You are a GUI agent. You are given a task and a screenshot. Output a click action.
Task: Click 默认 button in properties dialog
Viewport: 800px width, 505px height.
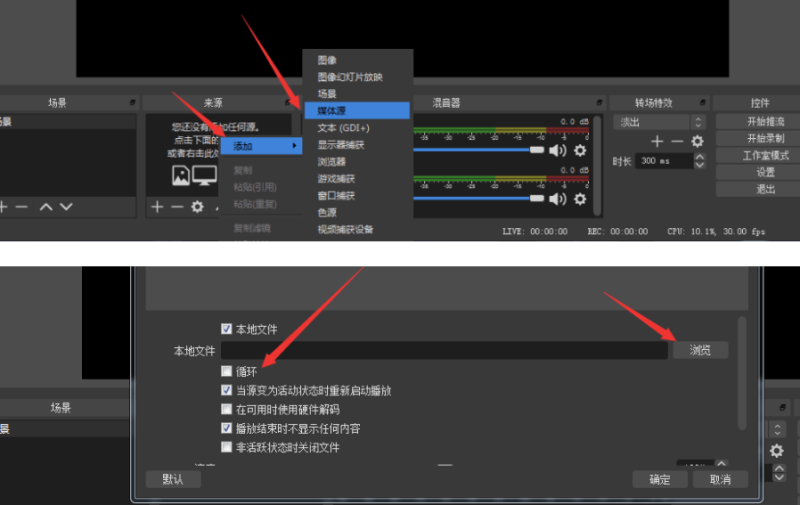point(173,479)
